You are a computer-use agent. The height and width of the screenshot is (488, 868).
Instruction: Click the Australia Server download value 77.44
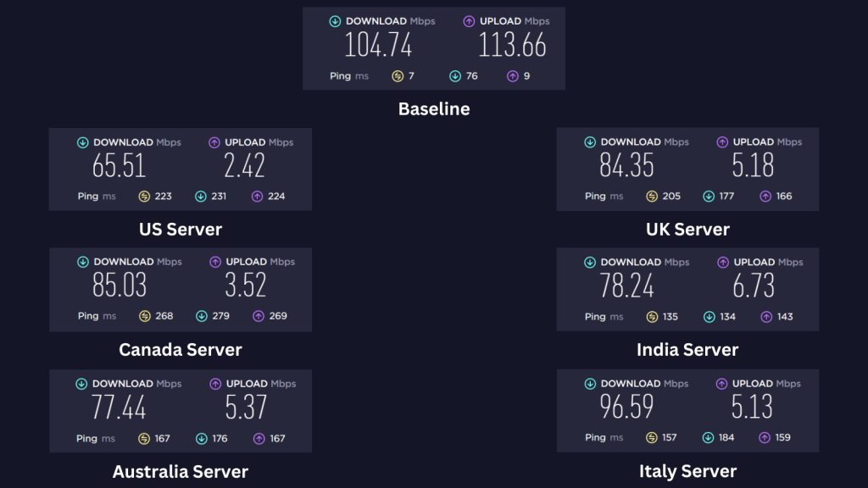119,408
